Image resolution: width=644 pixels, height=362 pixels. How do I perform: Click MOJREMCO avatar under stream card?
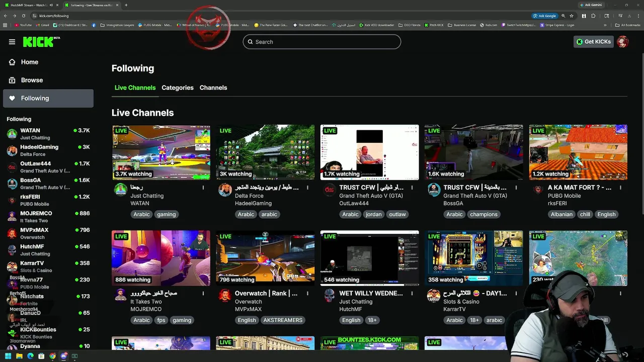(x=121, y=295)
